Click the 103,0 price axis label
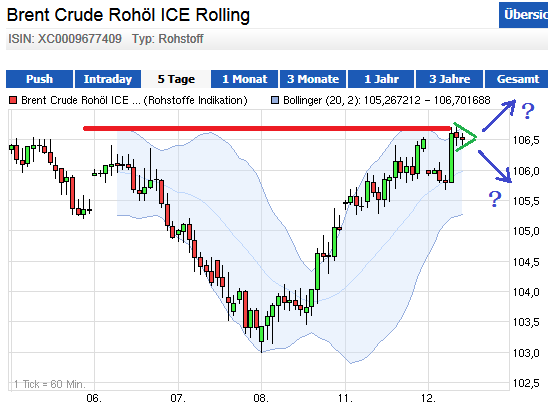The width and height of the screenshot is (548, 408). 526,353
